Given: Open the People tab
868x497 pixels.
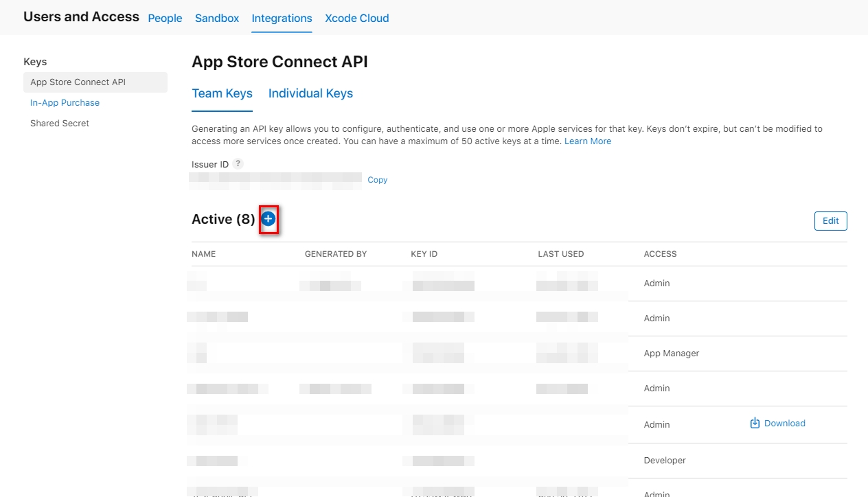Looking at the screenshot, I should point(165,18).
